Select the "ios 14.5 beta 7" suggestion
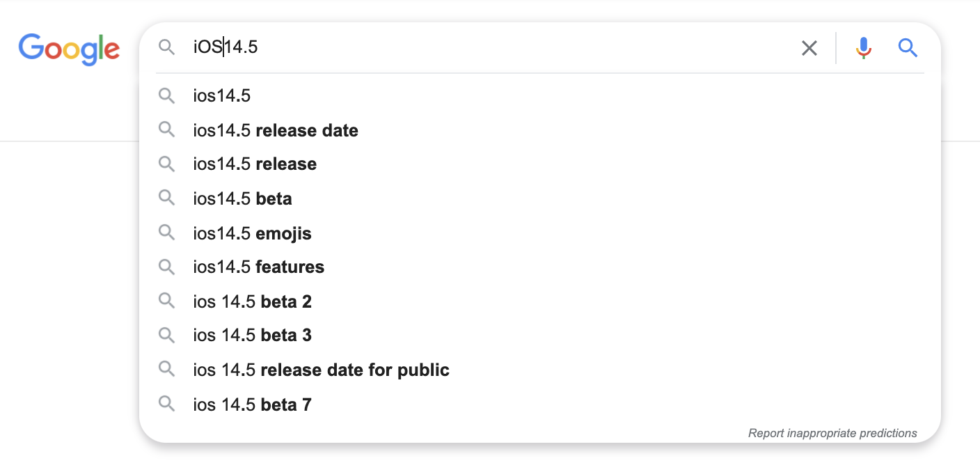This screenshot has height=472, width=980. click(x=252, y=404)
